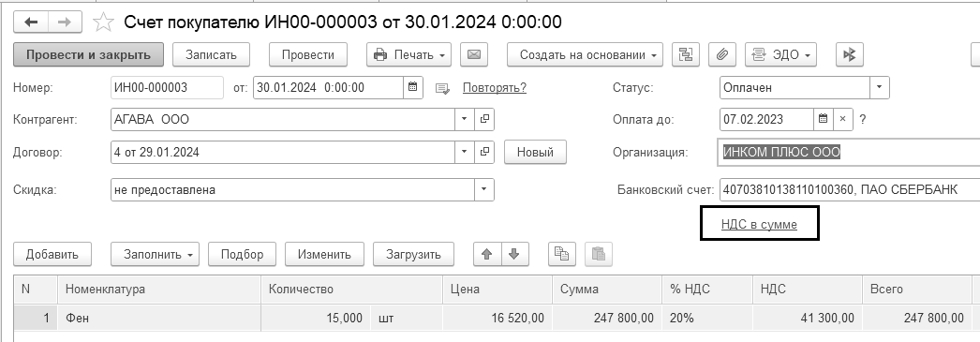Paste rows from clipboard icon
The height and width of the screenshot is (342, 980).
click(x=599, y=254)
